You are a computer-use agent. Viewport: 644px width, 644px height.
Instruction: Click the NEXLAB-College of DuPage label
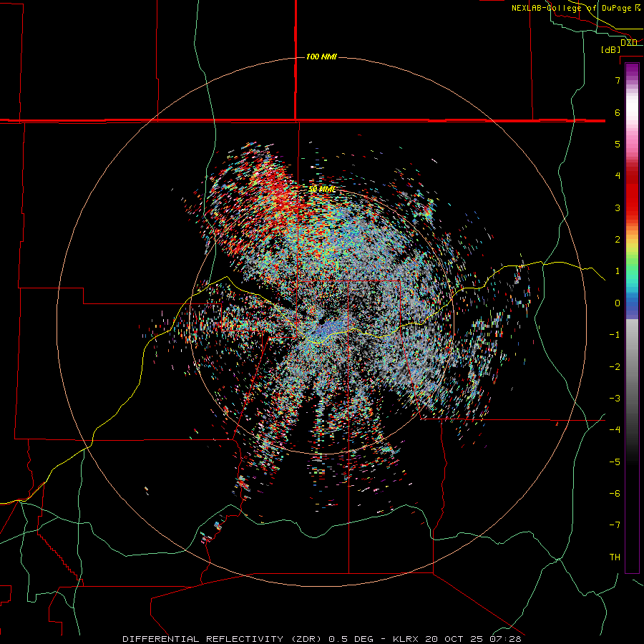[576, 8]
